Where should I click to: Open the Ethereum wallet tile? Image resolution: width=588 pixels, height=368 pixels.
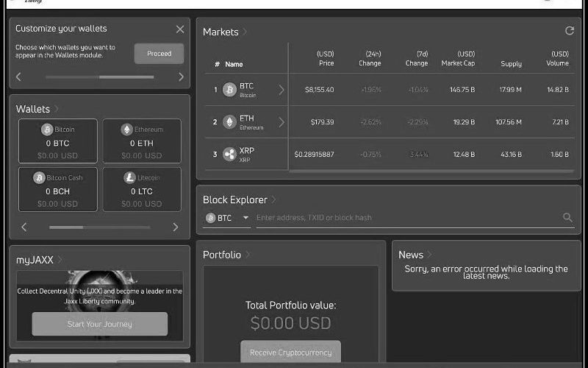[x=142, y=141]
